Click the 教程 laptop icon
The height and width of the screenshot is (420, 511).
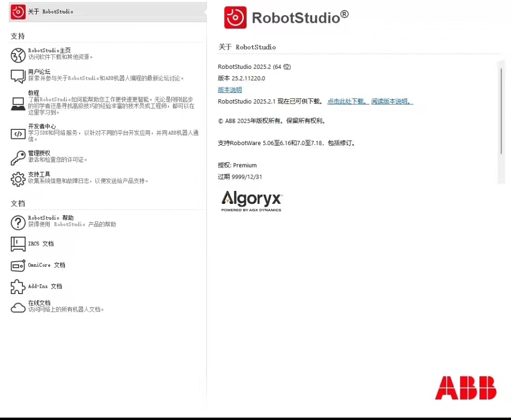18,104
